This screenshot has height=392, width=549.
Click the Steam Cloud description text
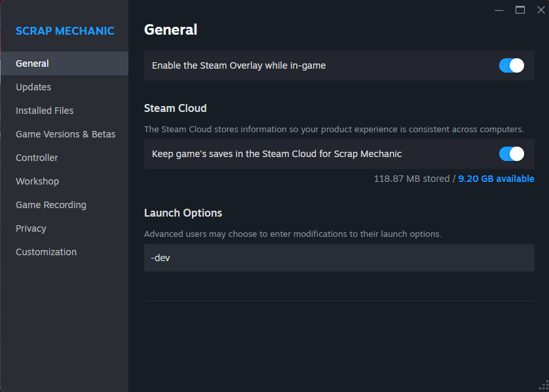point(334,130)
